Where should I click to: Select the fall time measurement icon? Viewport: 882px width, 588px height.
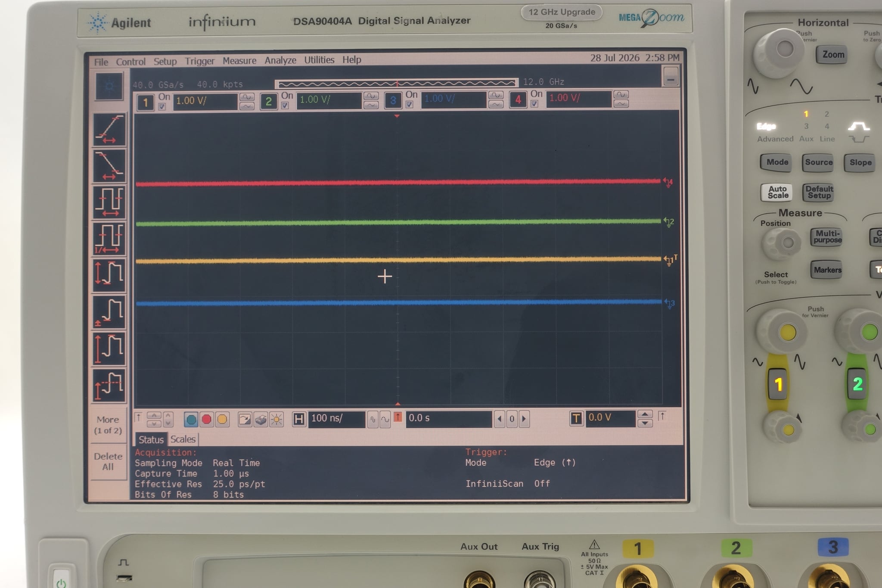109,166
